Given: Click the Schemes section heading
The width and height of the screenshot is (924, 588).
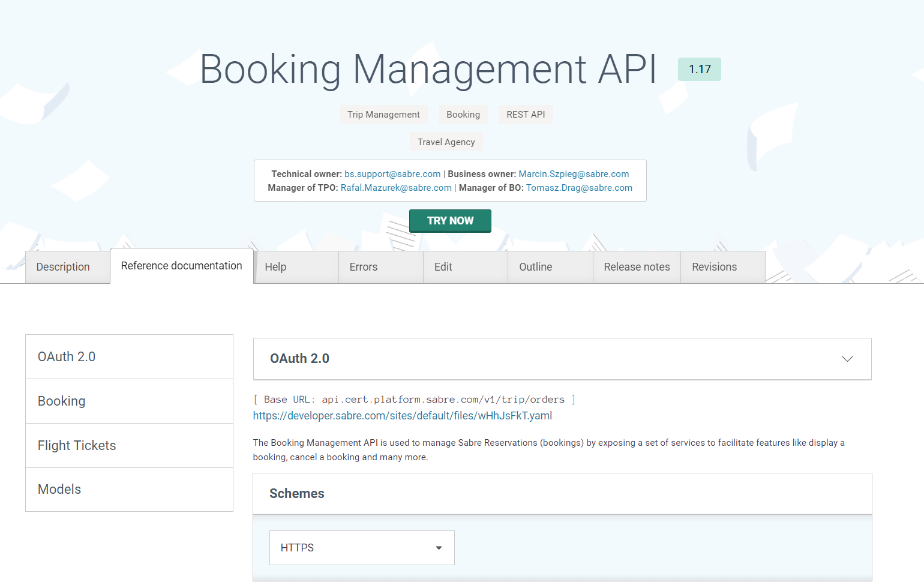Looking at the screenshot, I should [297, 494].
